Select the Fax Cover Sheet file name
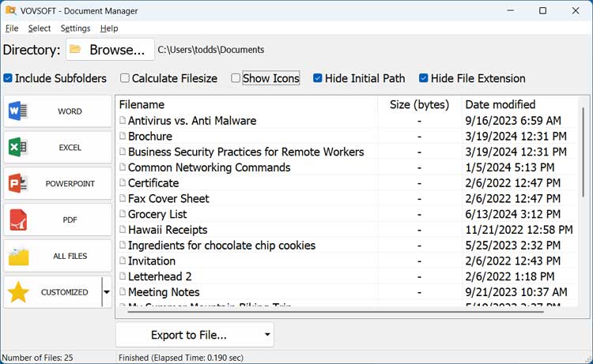 point(168,199)
